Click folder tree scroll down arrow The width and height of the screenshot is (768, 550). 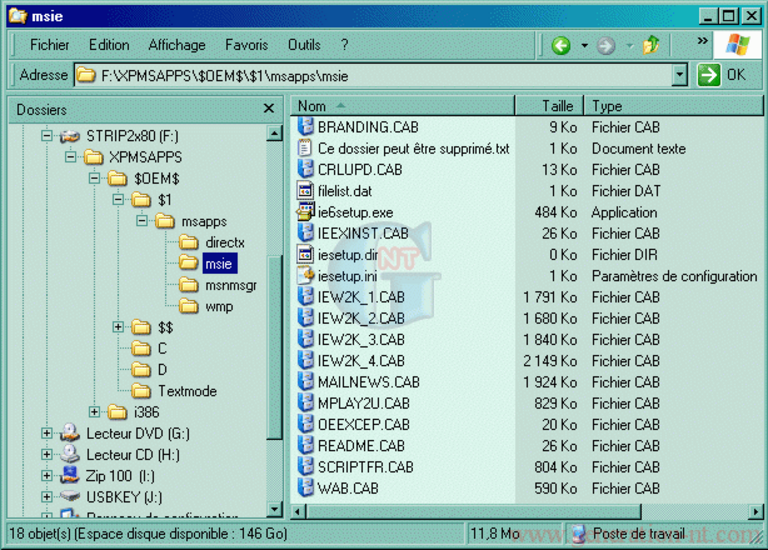274,509
